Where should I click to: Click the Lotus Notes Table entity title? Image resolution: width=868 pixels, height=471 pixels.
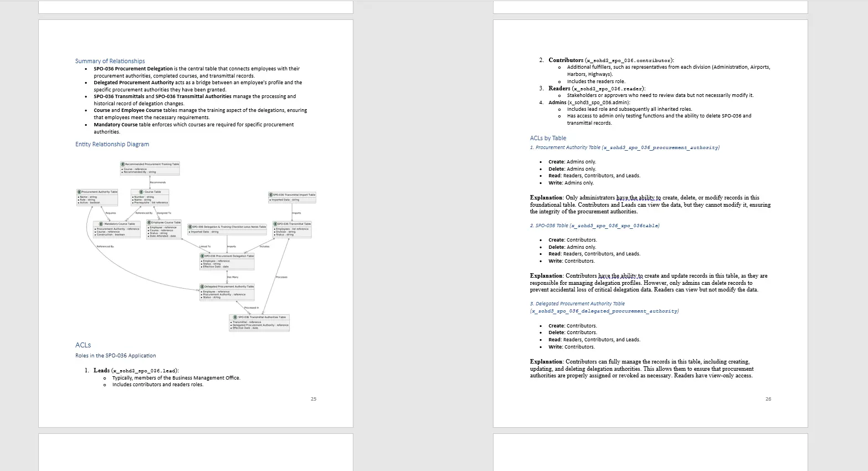pos(229,227)
